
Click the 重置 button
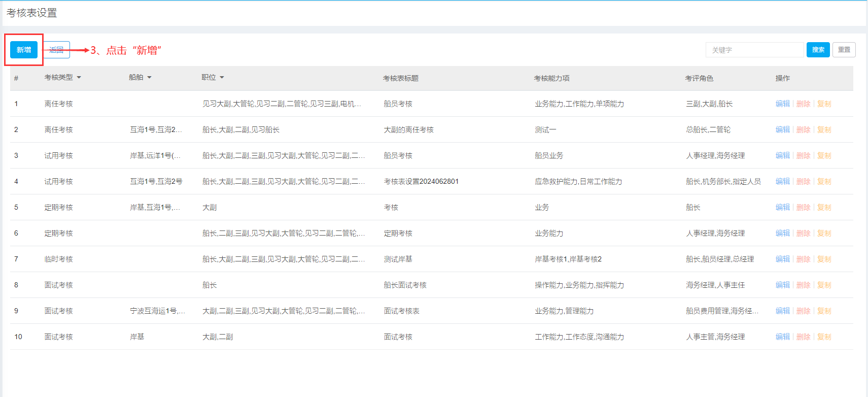(x=844, y=50)
